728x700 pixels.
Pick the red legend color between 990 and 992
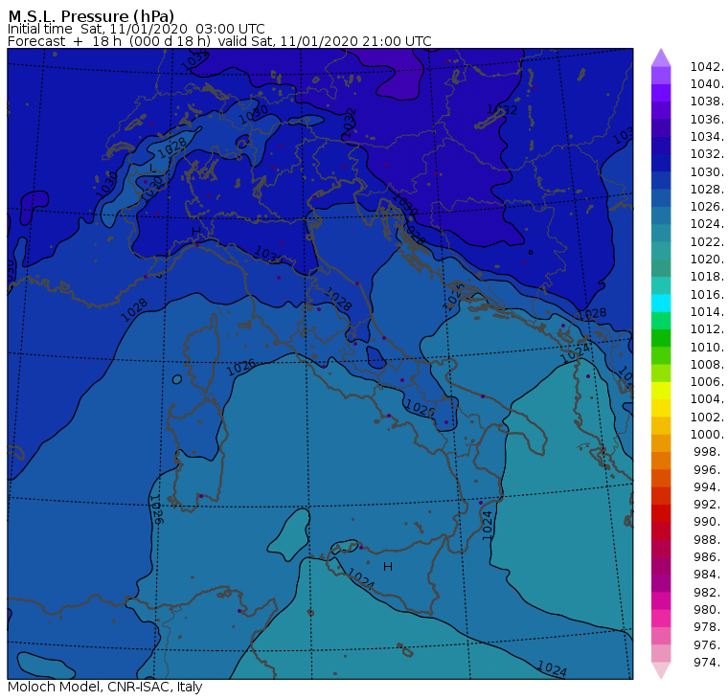point(661,513)
